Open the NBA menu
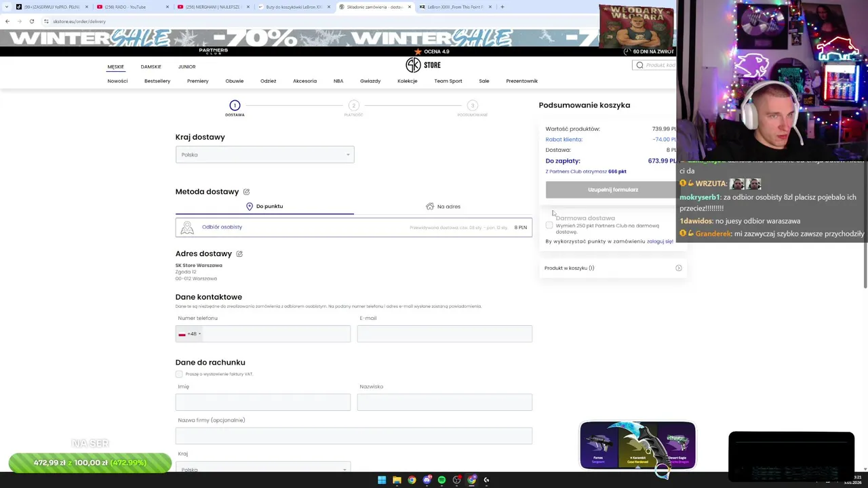Screen dimensions: 868x488 (x=338, y=81)
